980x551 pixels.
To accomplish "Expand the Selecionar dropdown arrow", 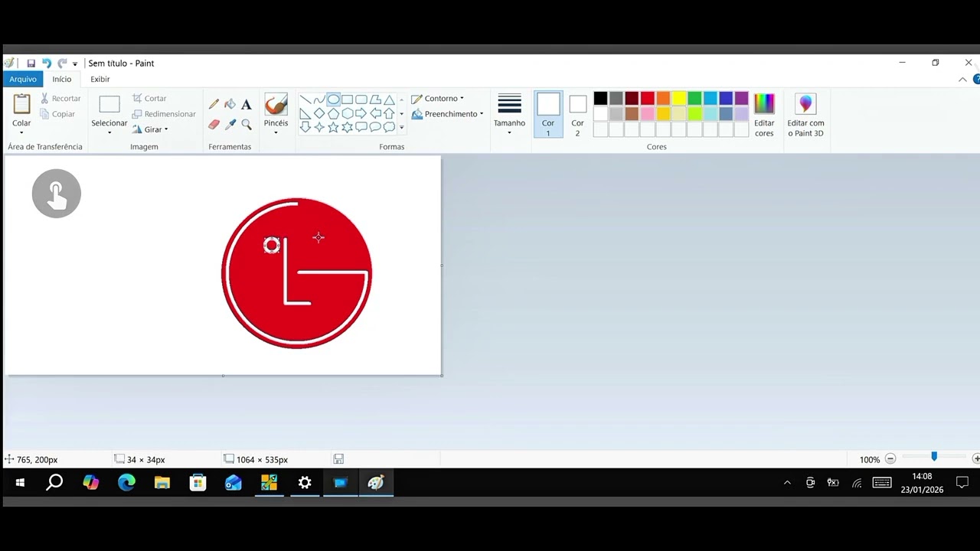I will [x=109, y=133].
